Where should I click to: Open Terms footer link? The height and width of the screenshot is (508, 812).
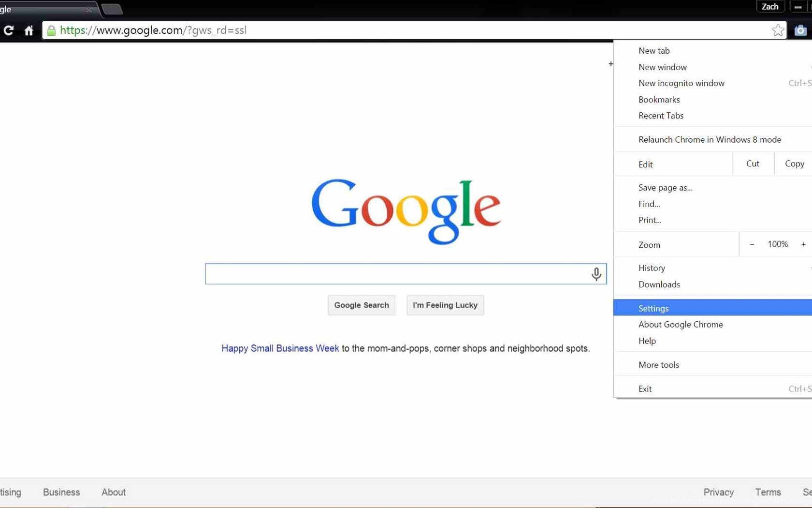click(768, 492)
